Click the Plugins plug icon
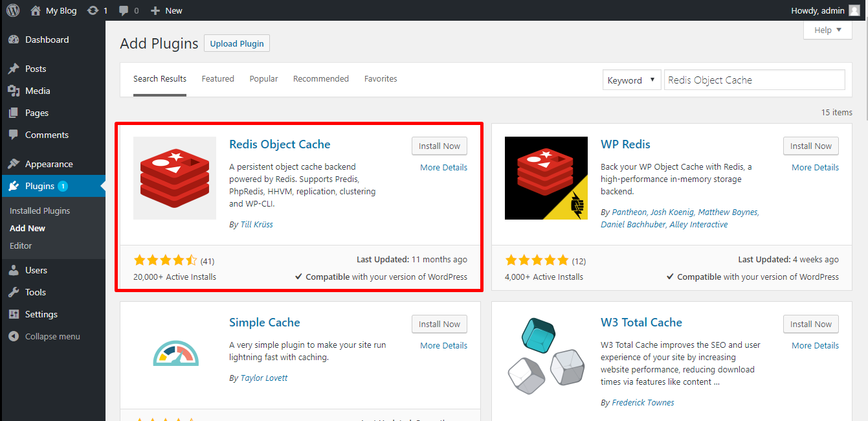The width and height of the screenshot is (868, 421). (x=14, y=186)
